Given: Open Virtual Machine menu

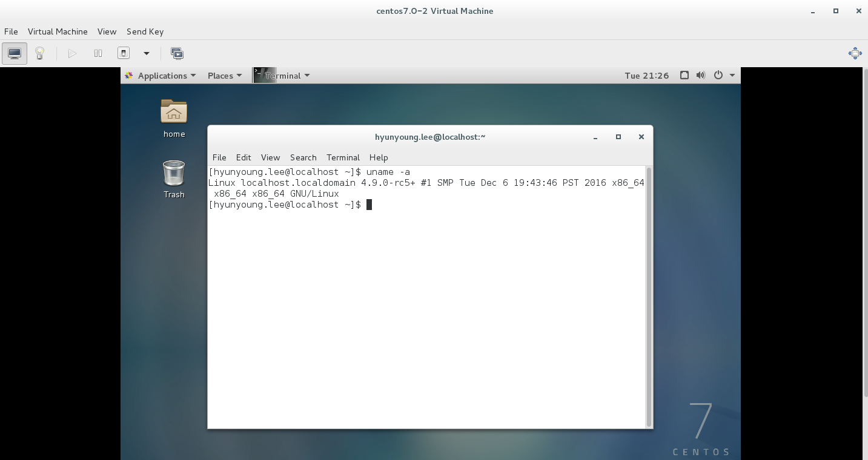Looking at the screenshot, I should (58, 31).
